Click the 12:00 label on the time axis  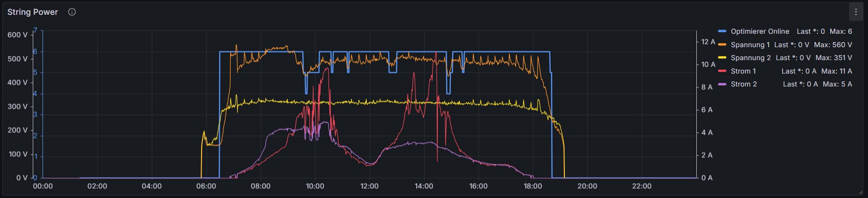(369, 186)
